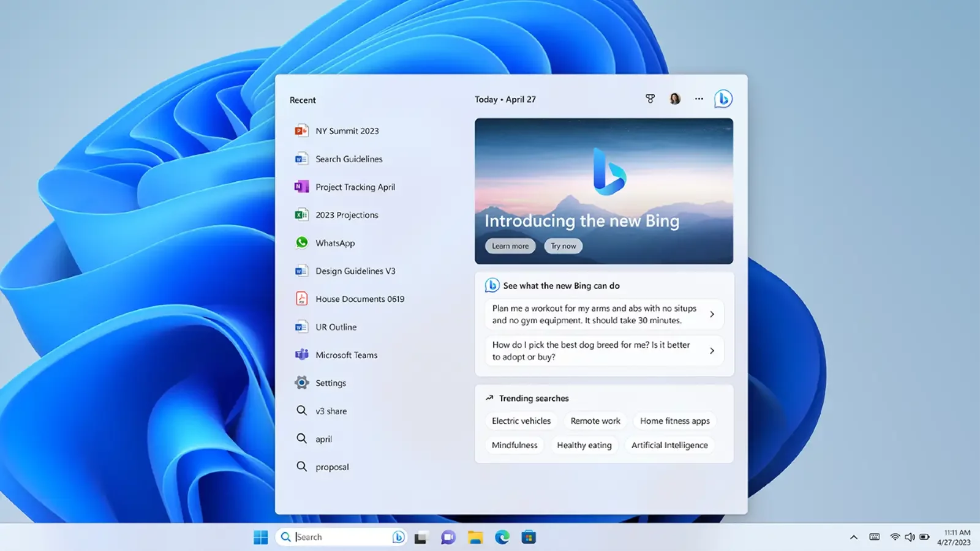The width and height of the screenshot is (980, 551).
Task: Open the user profile avatar
Action: pos(675,99)
